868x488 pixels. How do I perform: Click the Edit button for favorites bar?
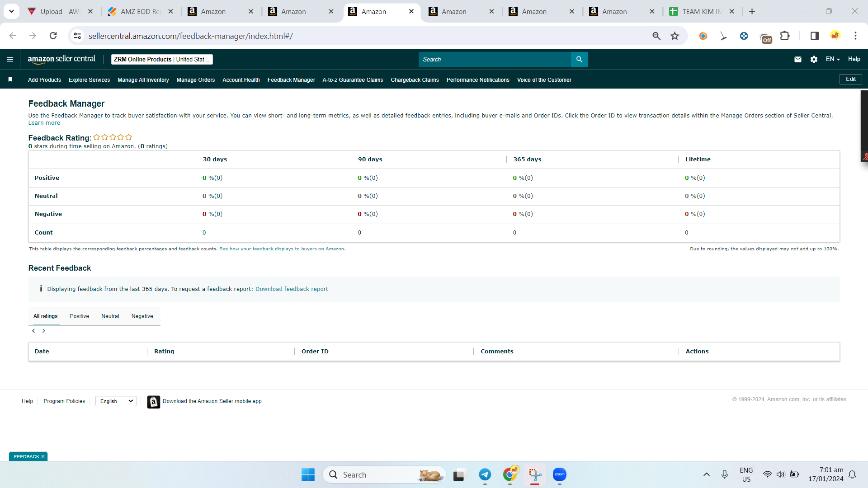(851, 79)
